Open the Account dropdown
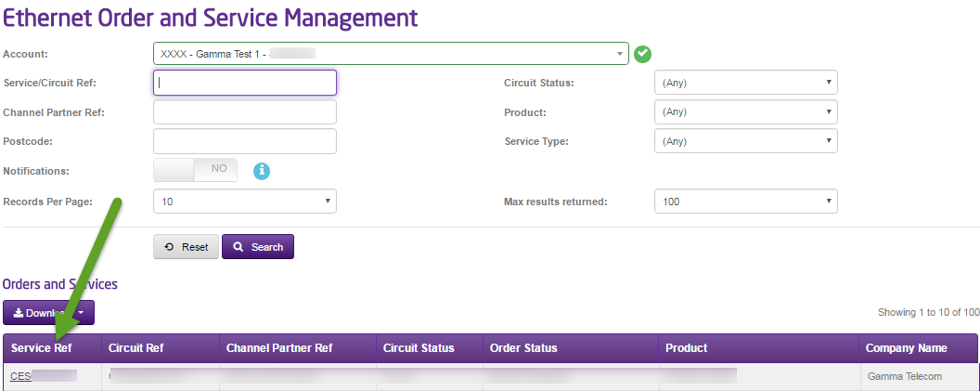The image size is (980, 391). (x=391, y=54)
